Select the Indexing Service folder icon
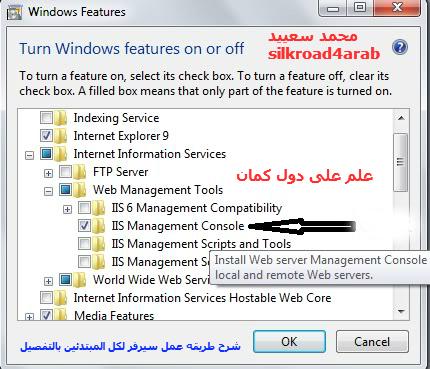The image size is (430, 369). (61, 118)
